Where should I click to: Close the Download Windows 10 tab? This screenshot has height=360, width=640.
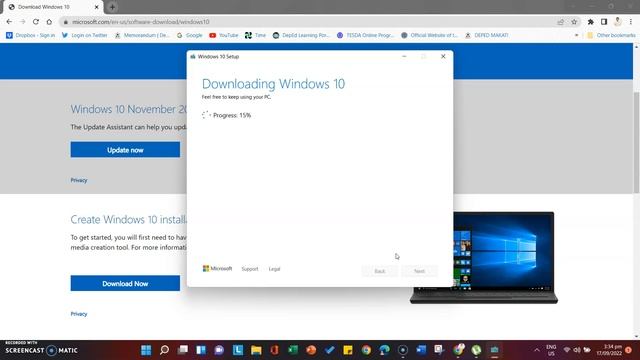tap(97, 7)
